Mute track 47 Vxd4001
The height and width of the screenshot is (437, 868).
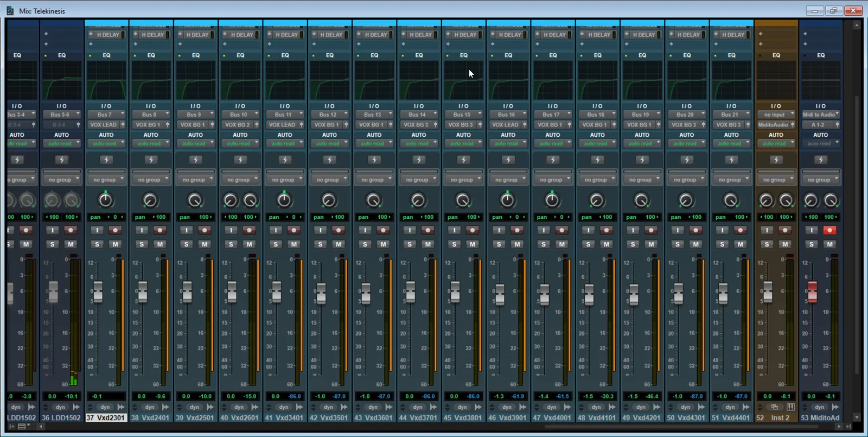[x=561, y=244]
